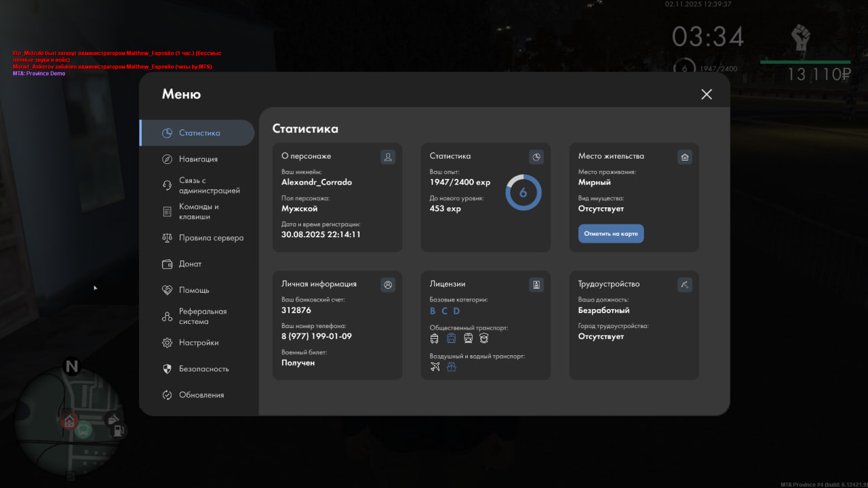The height and width of the screenshot is (488, 868).
Task: Click the raised fist HUD icon
Action: pos(802,38)
